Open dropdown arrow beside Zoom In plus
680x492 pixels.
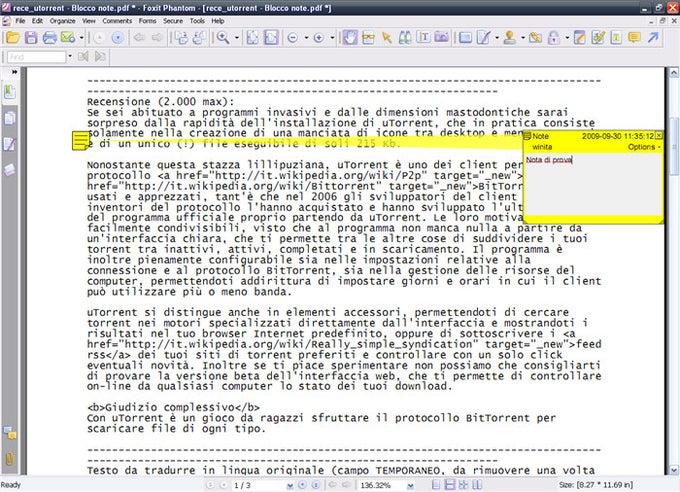tap(332, 38)
